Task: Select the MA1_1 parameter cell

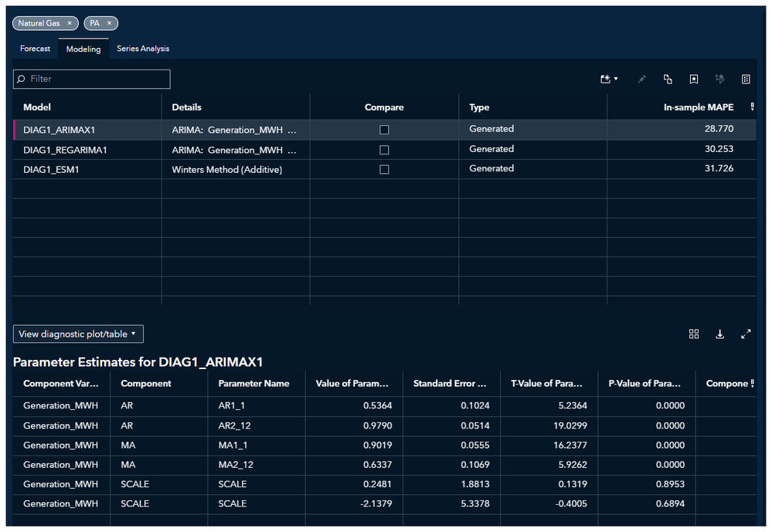Action: (233, 446)
